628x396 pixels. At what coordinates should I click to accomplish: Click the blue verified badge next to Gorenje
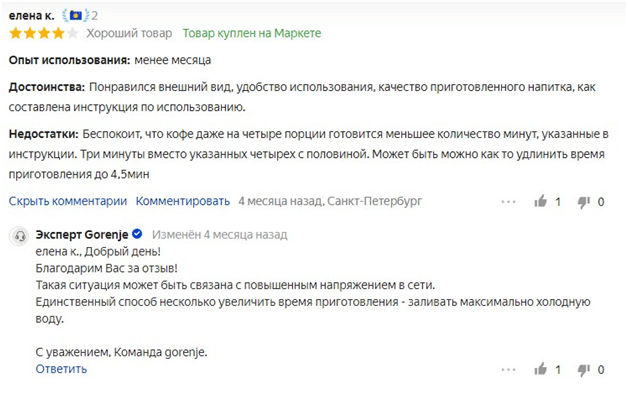point(137,233)
